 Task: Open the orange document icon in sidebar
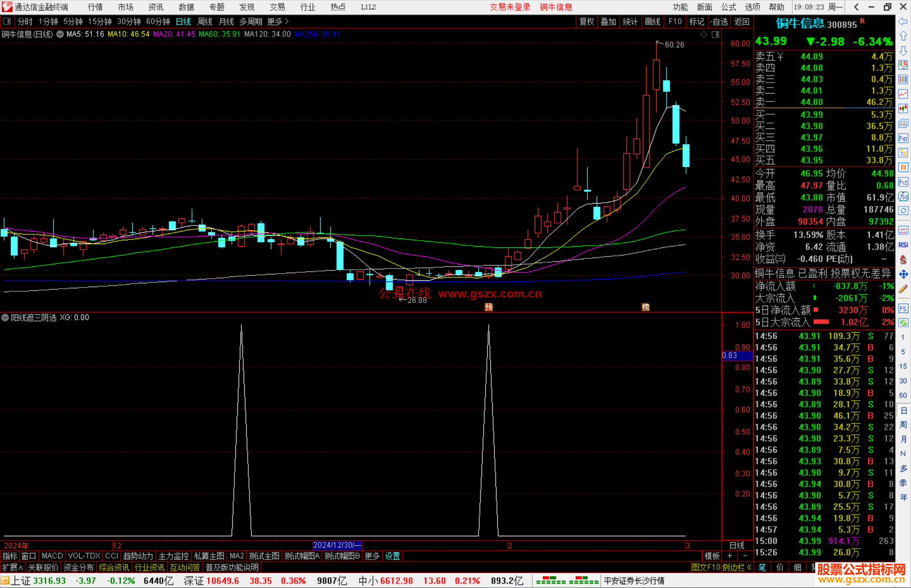coord(903,167)
